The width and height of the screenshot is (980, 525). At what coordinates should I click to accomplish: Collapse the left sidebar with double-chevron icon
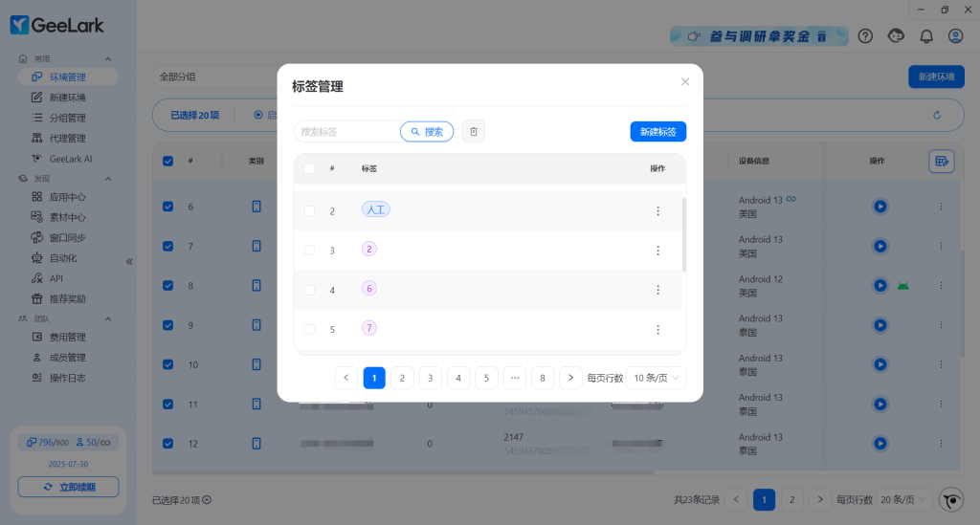pyautogui.click(x=129, y=261)
